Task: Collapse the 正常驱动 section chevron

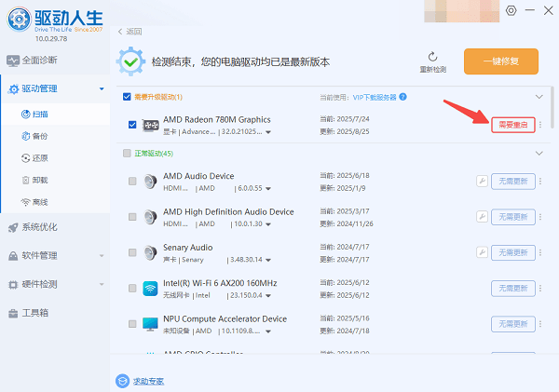Action: (539, 154)
